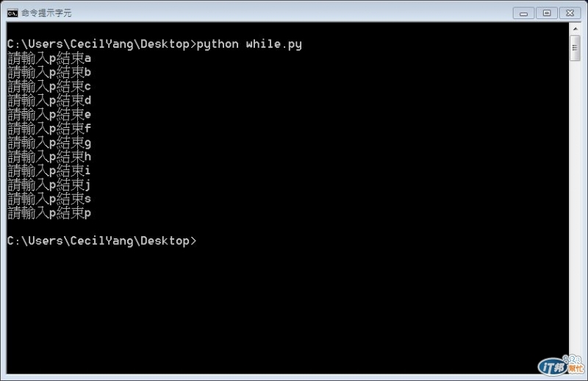Close the command prompt window

coord(570,13)
